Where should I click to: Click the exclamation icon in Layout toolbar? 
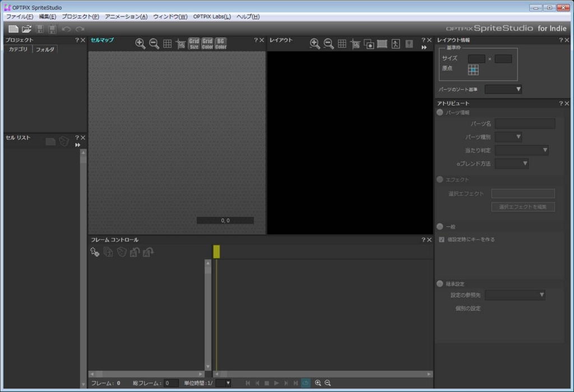(x=409, y=44)
